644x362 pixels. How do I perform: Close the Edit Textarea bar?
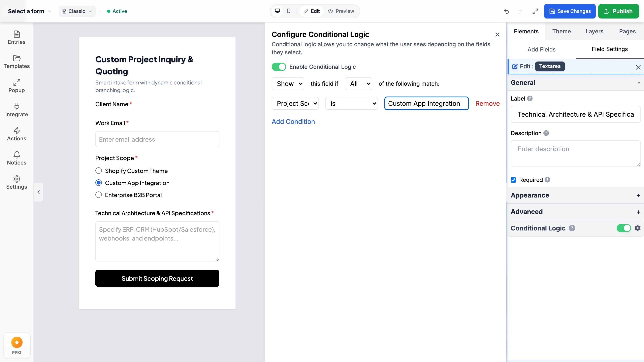pos(638,67)
